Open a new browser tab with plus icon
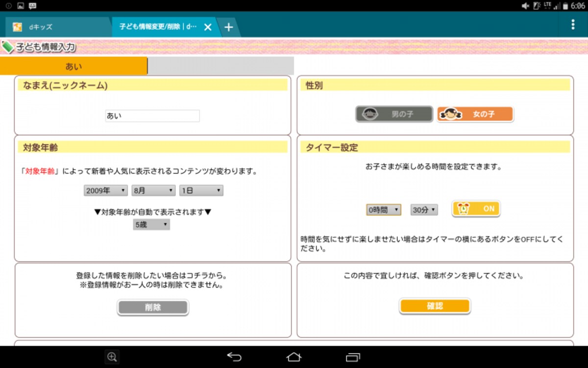588x368 pixels. pos(228,27)
